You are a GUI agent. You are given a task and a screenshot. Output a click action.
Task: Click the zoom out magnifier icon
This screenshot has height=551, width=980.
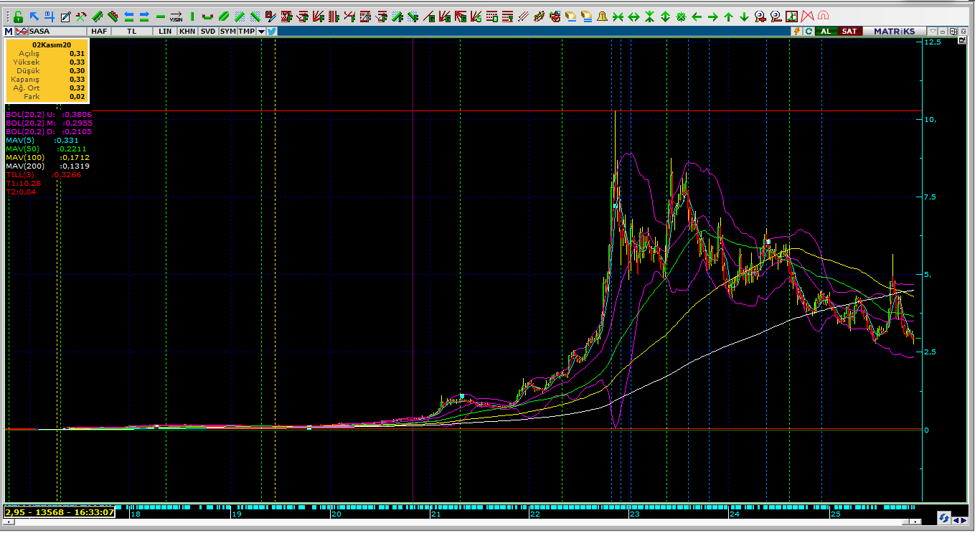[776, 17]
